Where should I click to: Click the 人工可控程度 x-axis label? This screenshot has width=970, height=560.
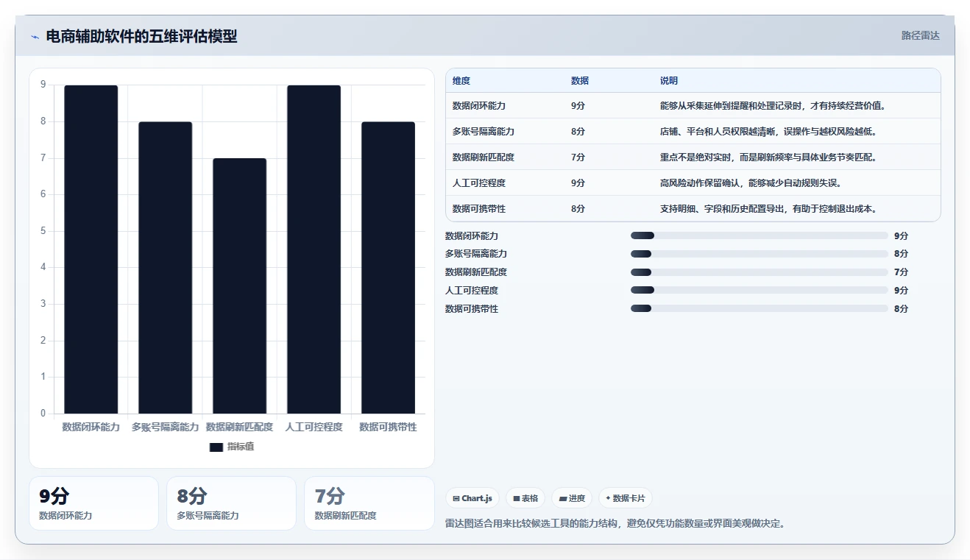pyautogui.click(x=314, y=427)
